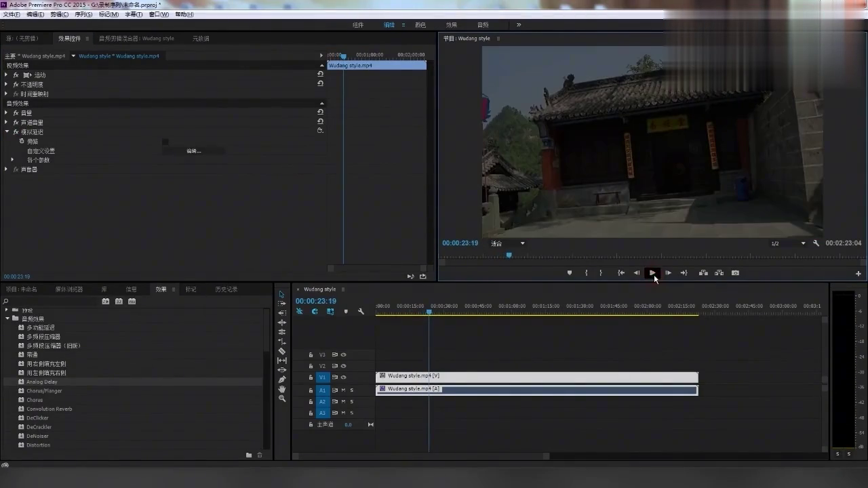
Task: Click the Export Frame camera icon
Action: click(736, 273)
